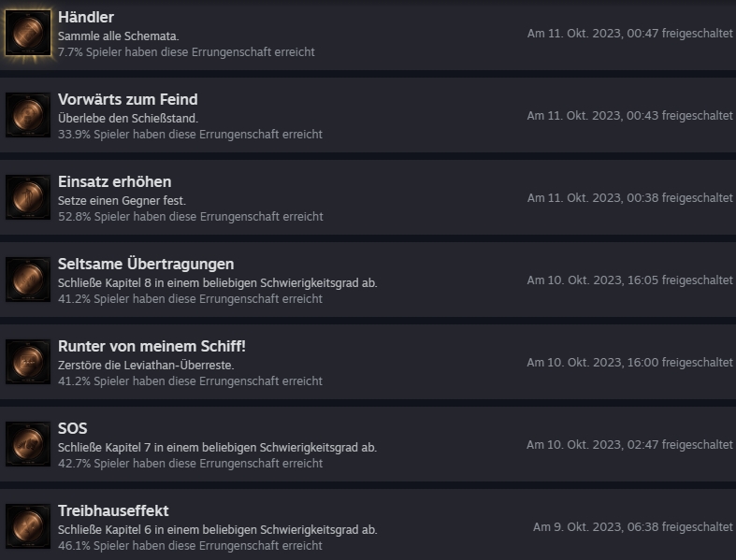This screenshot has height=560, width=736.
Task: Click the Runter von meinem Schiff! badge icon
Action: point(28,362)
